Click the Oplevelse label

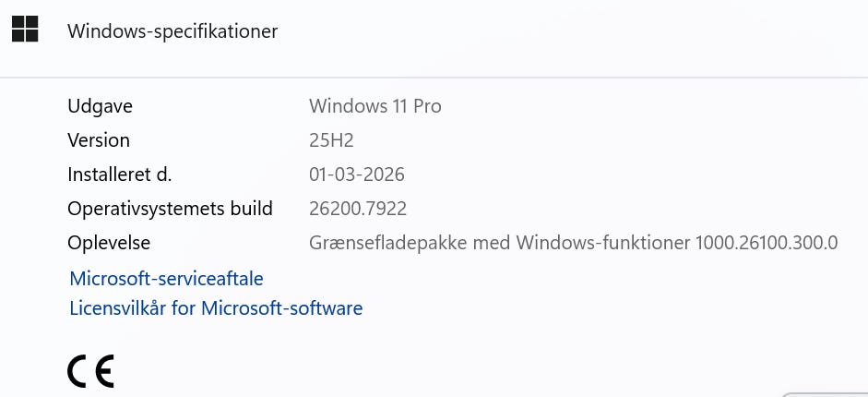[x=109, y=243]
